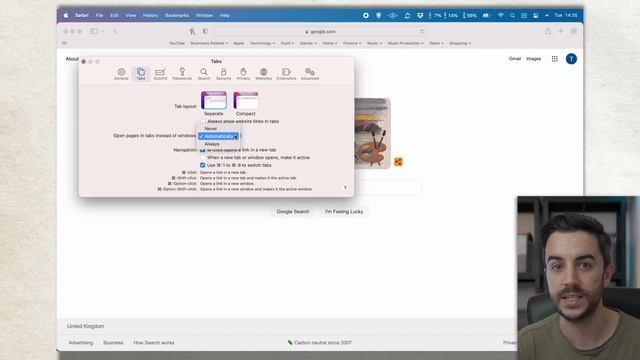Expand the Games favorites folder

(308, 43)
